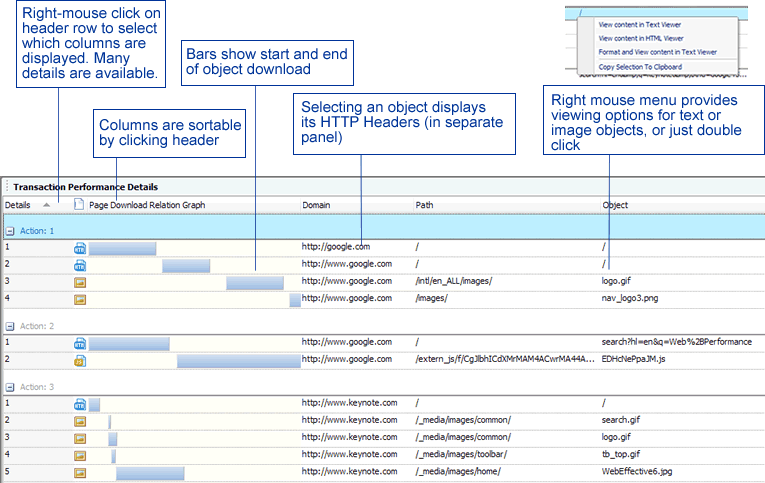Select the Action: 1 group label

(x=37, y=231)
